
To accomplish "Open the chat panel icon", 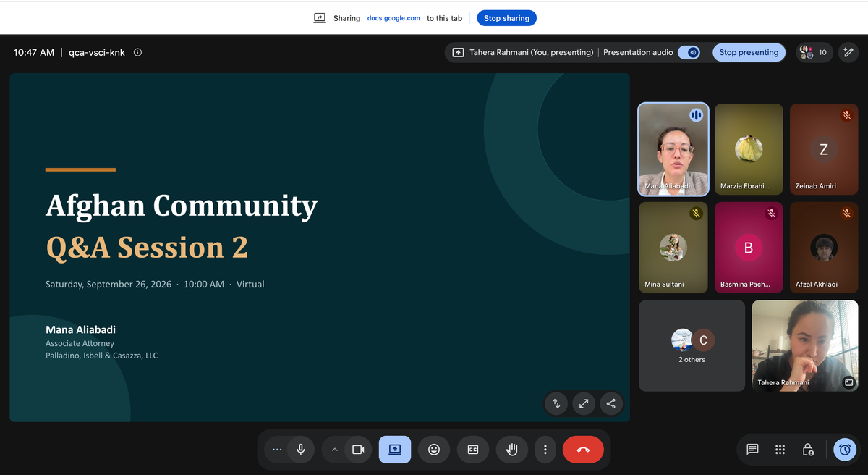I will tap(752, 450).
